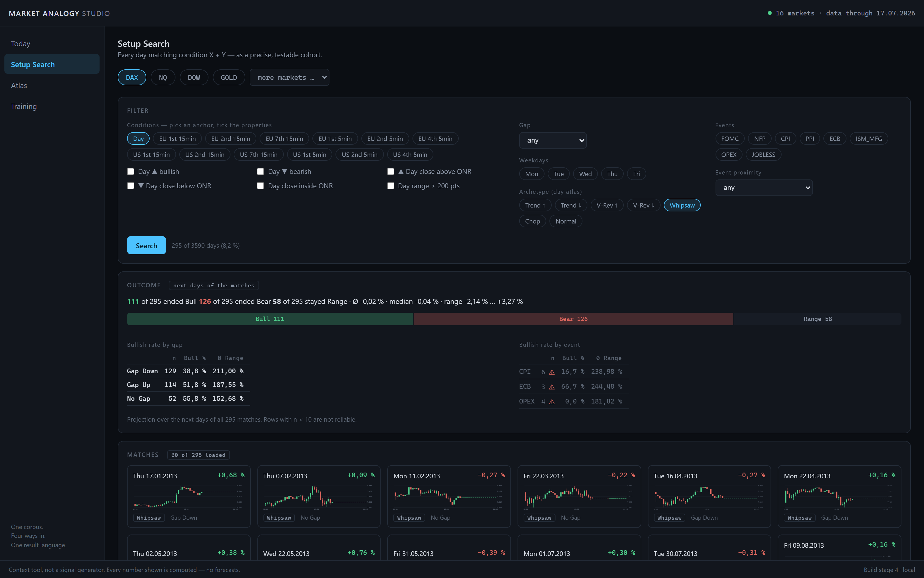Filter weekdays by Fri
Screen dimensions: 924x578
pyautogui.click(x=637, y=174)
